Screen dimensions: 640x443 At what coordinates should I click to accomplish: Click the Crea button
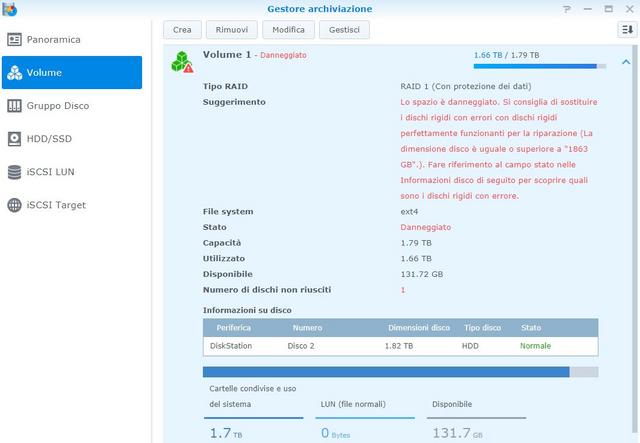[x=182, y=30]
